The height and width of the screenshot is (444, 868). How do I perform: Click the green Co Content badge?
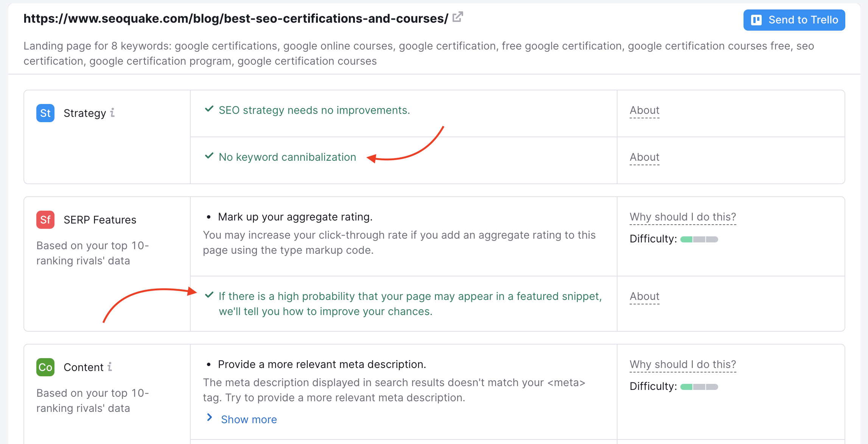[45, 367]
